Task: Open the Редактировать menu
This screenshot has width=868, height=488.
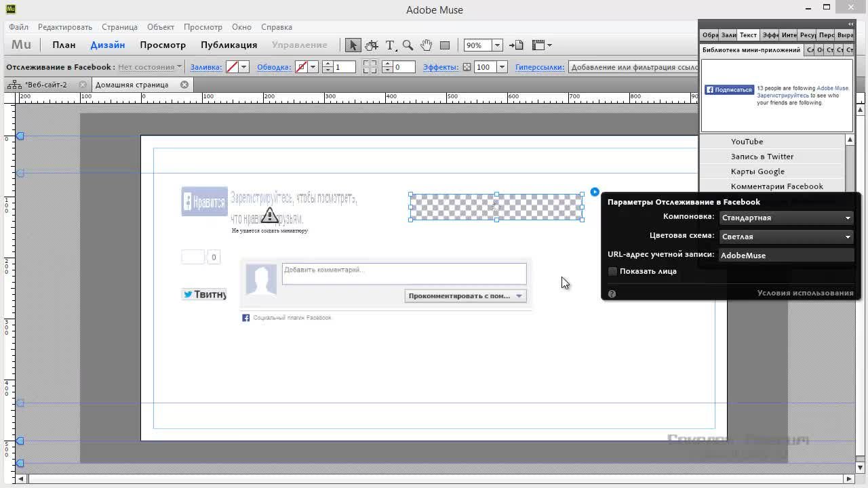Action: (x=65, y=27)
